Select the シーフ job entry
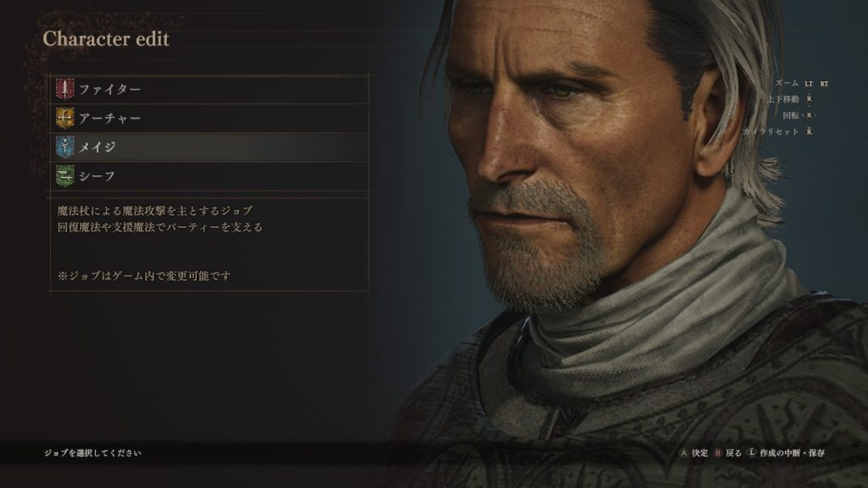 [x=209, y=176]
